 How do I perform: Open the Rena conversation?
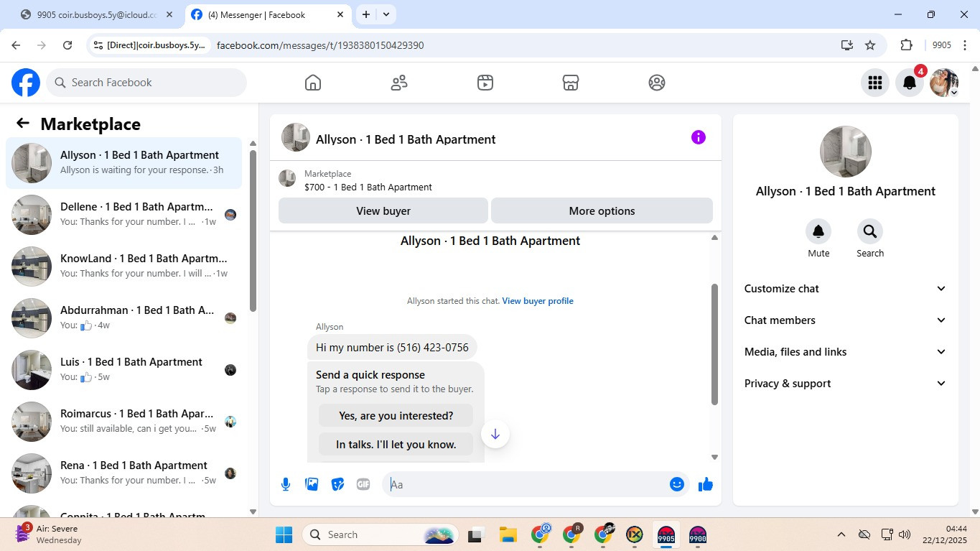[x=123, y=473]
